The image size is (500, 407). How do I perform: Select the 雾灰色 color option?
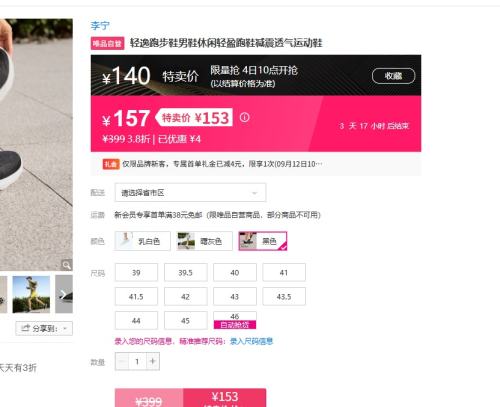(x=204, y=241)
